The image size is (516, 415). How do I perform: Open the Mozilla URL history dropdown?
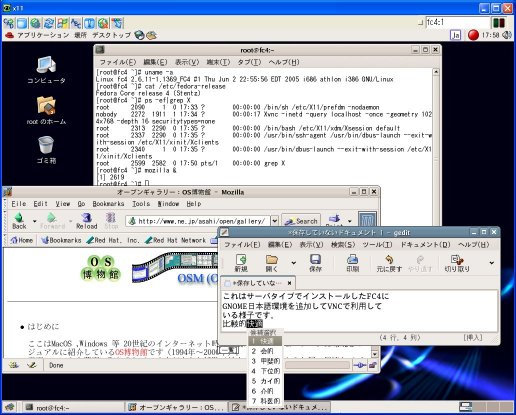[274, 221]
